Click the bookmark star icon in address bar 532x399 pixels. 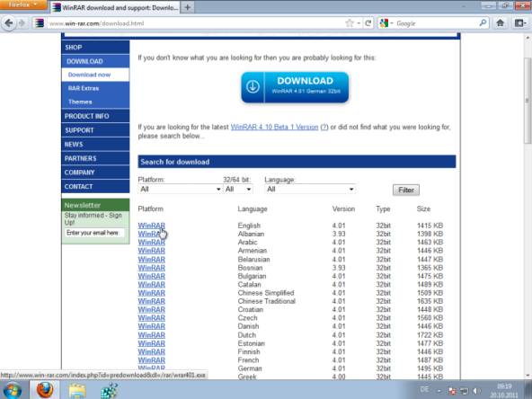(x=350, y=23)
